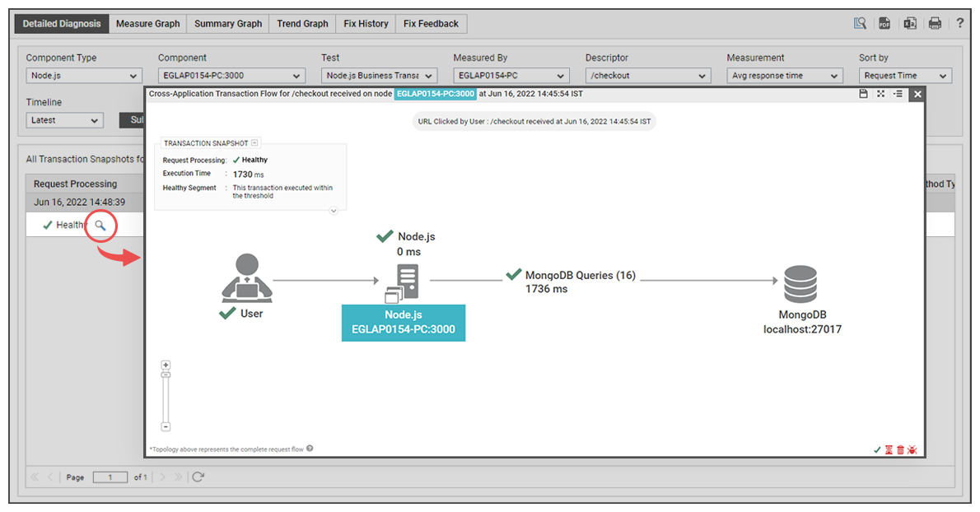
Task: Open the Measurement dropdown
Action: click(784, 76)
